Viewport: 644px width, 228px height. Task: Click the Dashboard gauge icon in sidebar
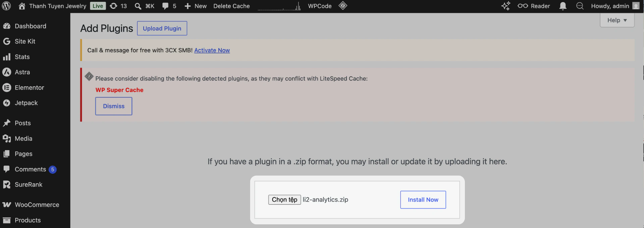(x=7, y=26)
